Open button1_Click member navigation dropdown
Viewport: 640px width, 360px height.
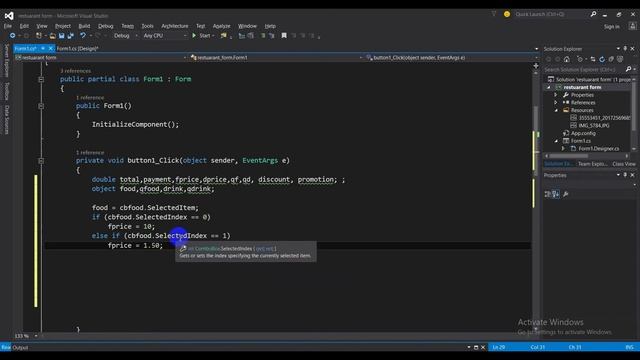(536, 58)
